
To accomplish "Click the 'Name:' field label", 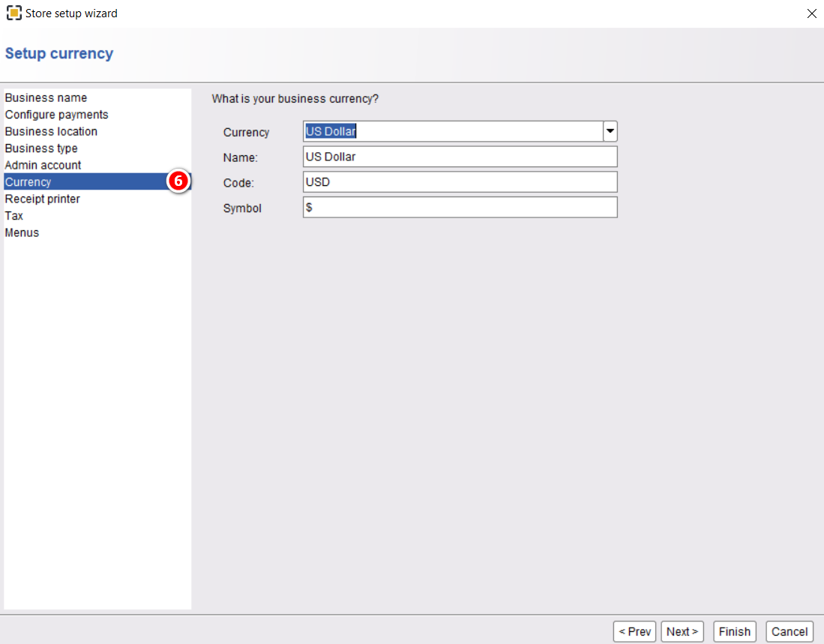I will (240, 157).
